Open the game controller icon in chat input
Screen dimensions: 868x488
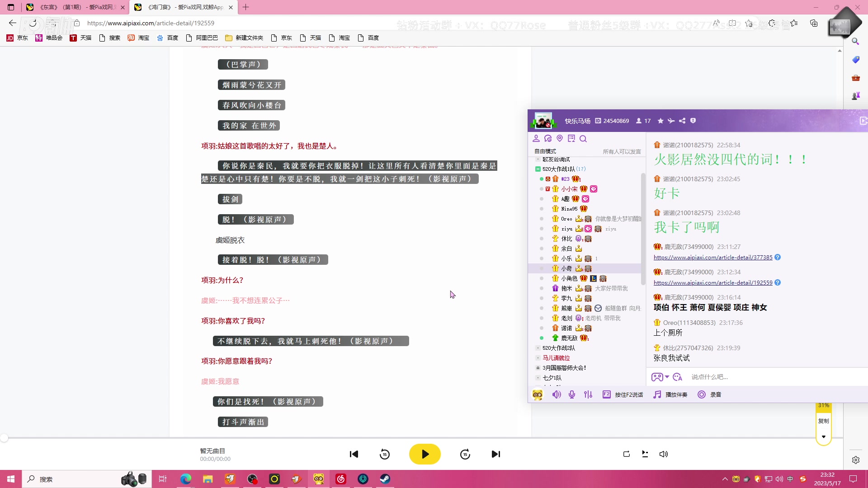(657, 377)
